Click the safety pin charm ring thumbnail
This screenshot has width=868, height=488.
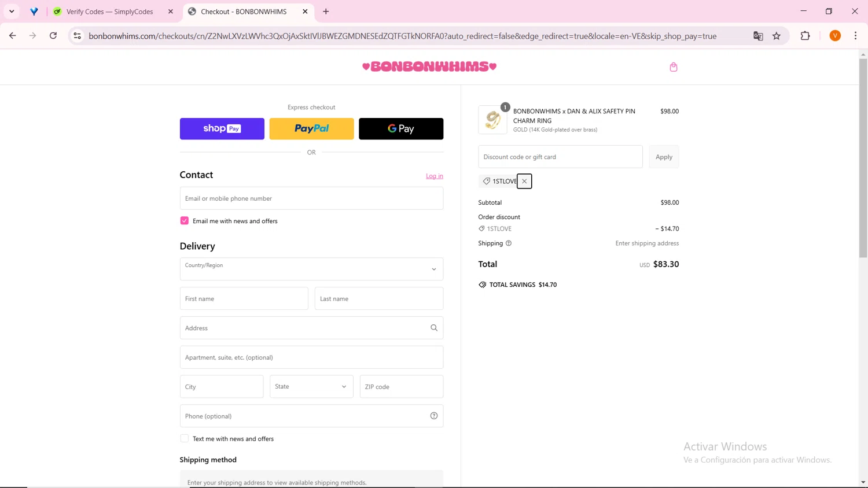pyautogui.click(x=493, y=120)
